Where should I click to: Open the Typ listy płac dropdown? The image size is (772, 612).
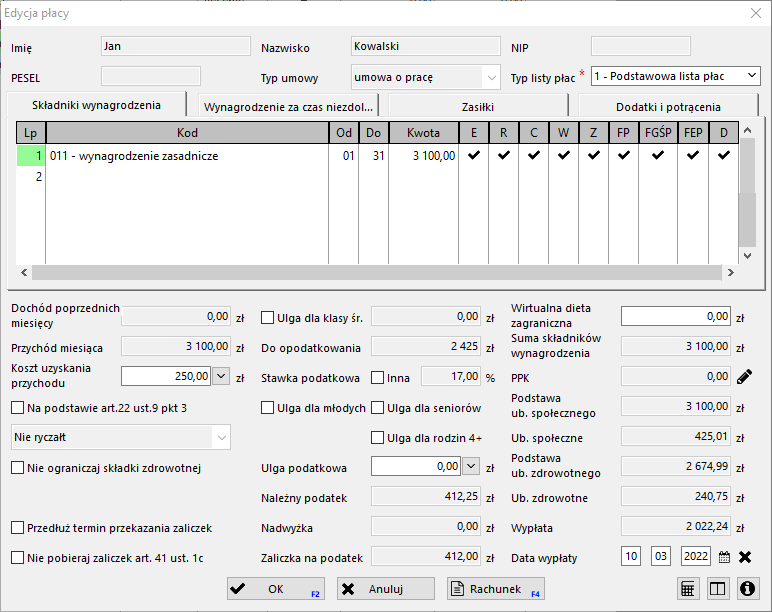point(751,76)
